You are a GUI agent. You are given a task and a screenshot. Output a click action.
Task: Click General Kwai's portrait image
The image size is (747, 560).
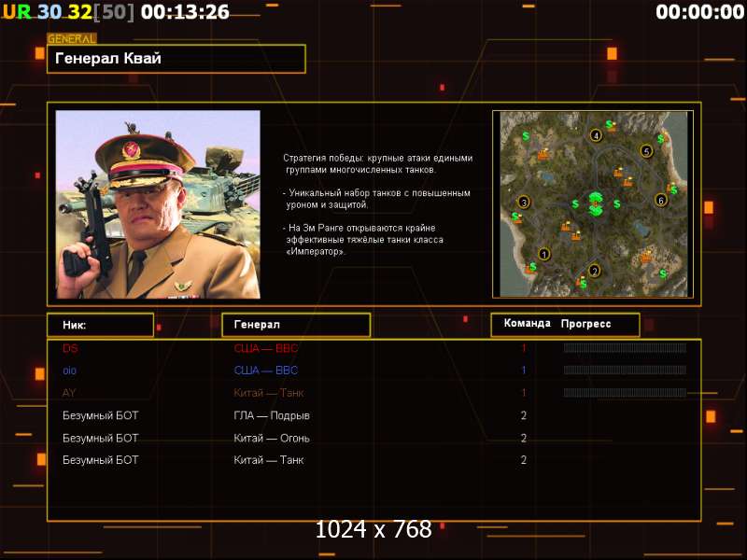158,204
